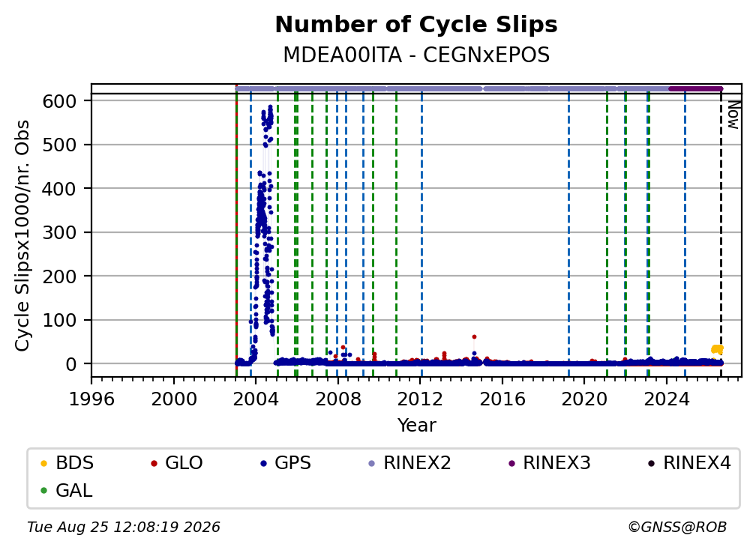Click the red GLO outlier point near 2014
756x550 pixels.
coord(474,337)
